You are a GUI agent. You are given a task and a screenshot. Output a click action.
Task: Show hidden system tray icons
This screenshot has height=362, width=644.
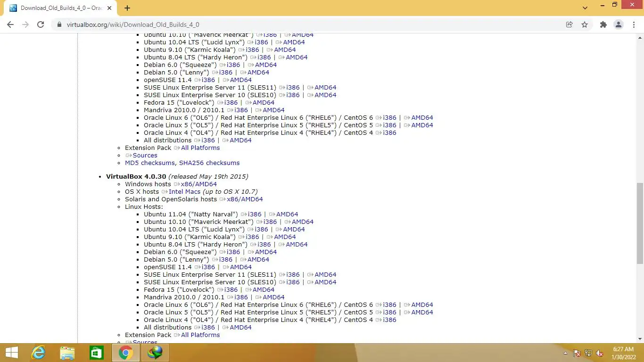coord(565,353)
